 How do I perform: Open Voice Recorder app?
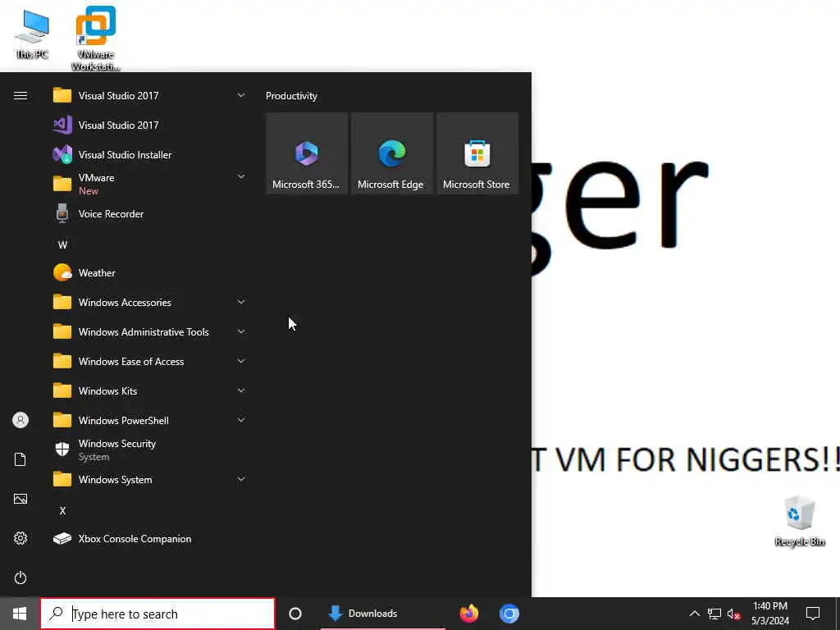tap(148, 214)
